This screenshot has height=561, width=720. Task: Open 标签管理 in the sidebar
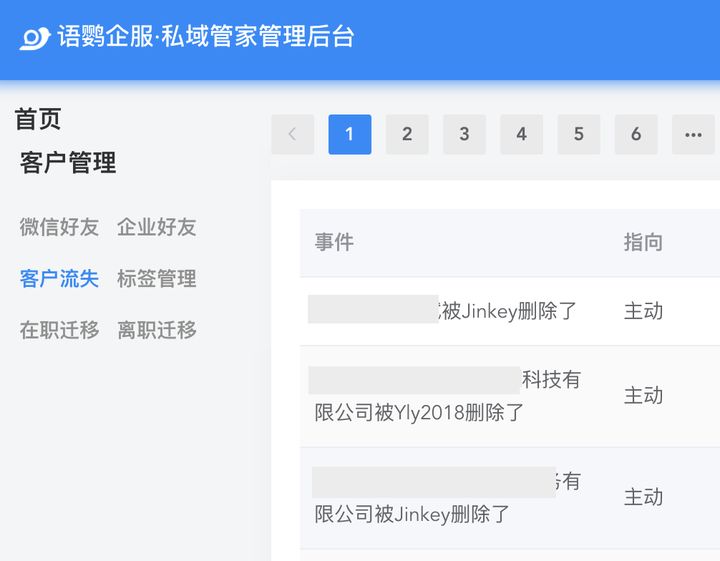(x=156, y=279)
